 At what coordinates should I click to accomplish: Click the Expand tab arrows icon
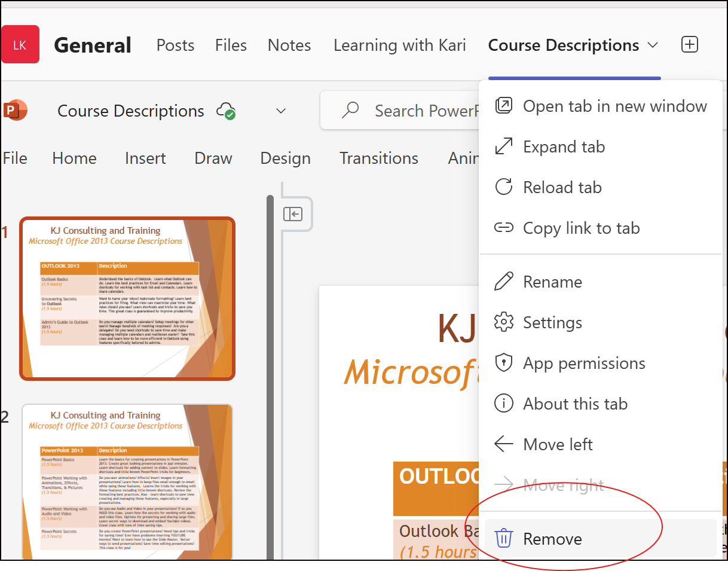coord(504,146)
